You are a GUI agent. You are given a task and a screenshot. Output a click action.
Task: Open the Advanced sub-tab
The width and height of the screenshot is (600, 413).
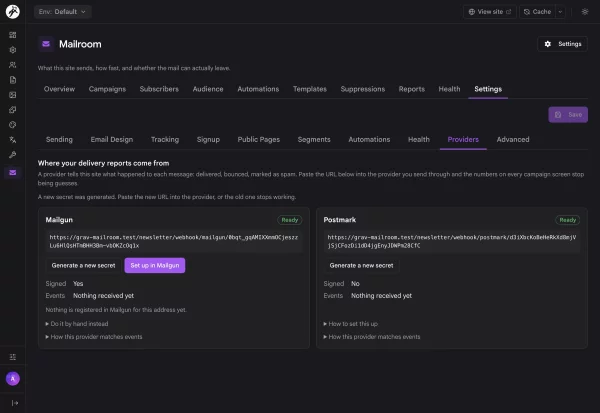pos(513,139)
